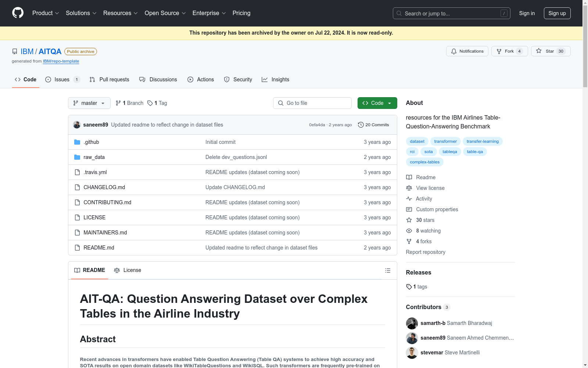Image resolution: width=588 pixels, height=368 pixels.
Task: Click the Search or jump to field
Action: [x=452, y=13]
